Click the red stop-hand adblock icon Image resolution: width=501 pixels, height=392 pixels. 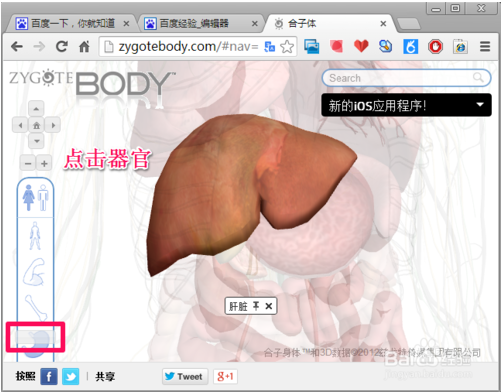click(x=435, y=46)
